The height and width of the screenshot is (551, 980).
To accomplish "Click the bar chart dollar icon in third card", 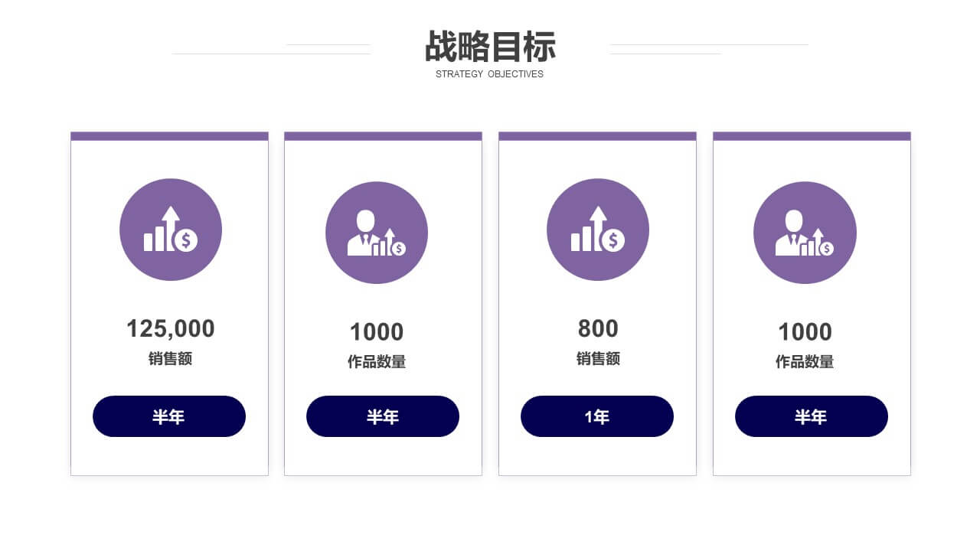I will (598, 230).
